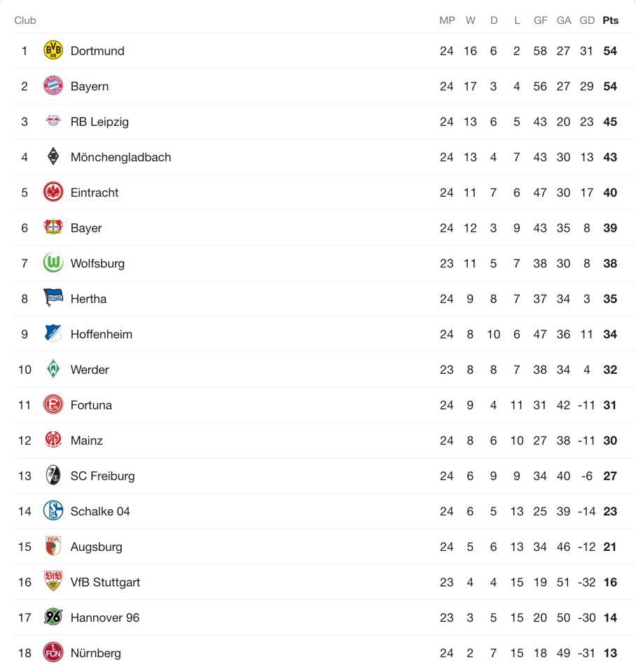Click the GD column header
The height and width of the screenshot is (672, 636).
click(587, 20)
